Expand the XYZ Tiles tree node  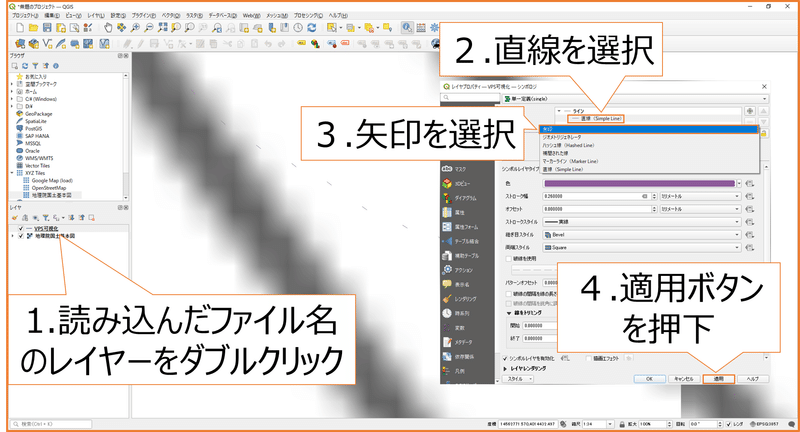pos(12,173)
